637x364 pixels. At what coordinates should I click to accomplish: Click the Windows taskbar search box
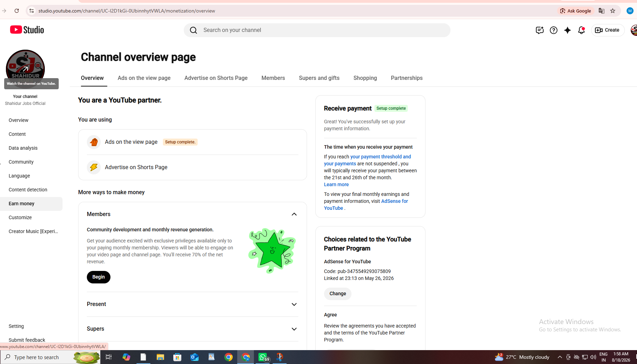click(50, 357)
